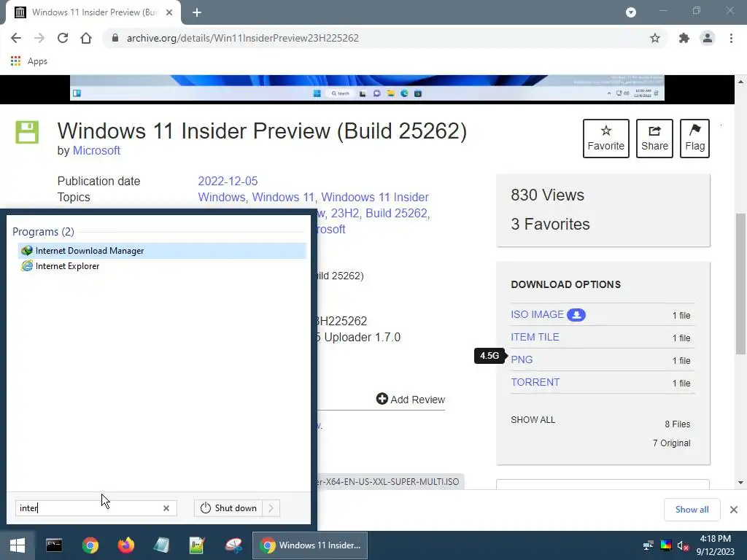Flag this archive item
Image resolution: width=747 pixels, height=560 pixels.
click(x=695, y=139)
